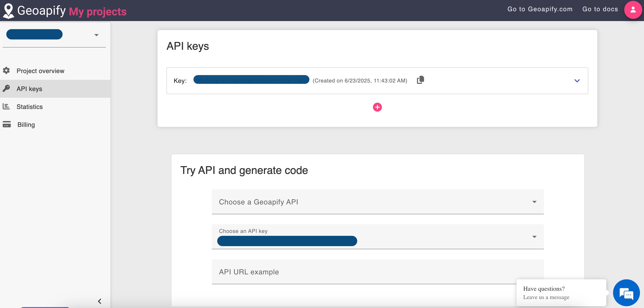This screenshot has width=644, height=308.
Task: Click the My projects header link
Action: (x=98, y=11)
